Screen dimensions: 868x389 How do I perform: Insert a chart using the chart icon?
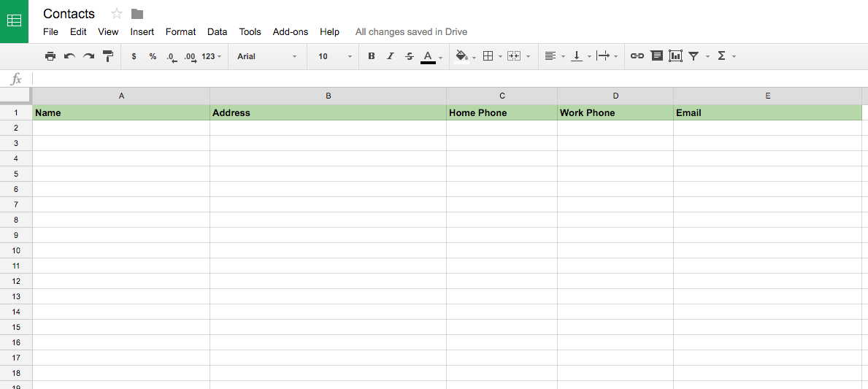675,56
